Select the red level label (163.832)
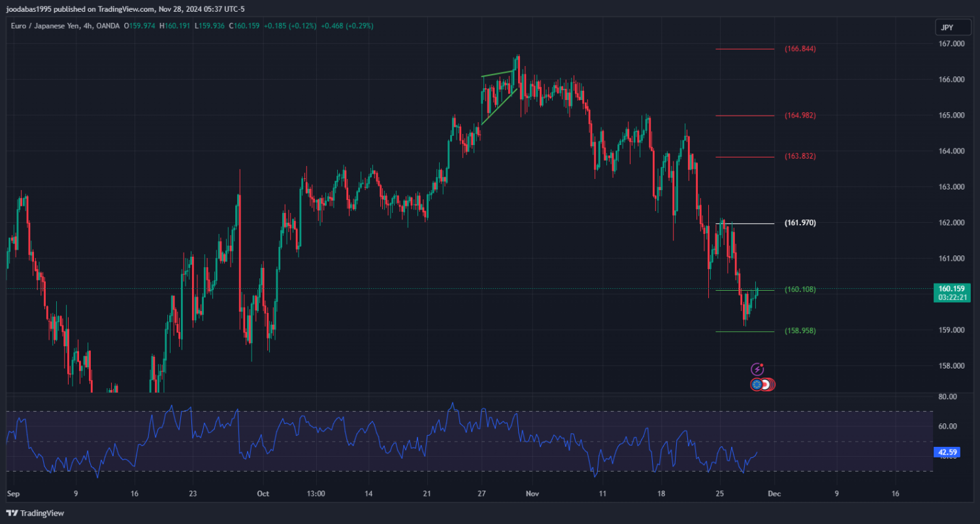Screen dimensions: 980x524 [x=800, y=156]
